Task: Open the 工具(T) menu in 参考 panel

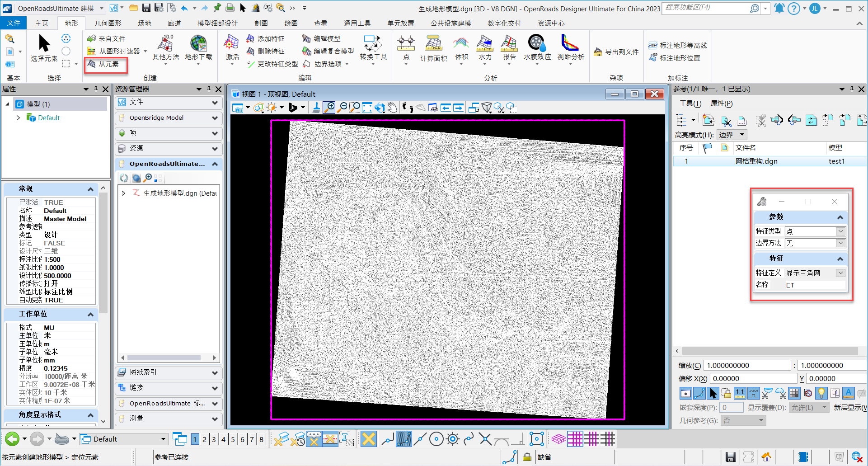Action: 690,104
